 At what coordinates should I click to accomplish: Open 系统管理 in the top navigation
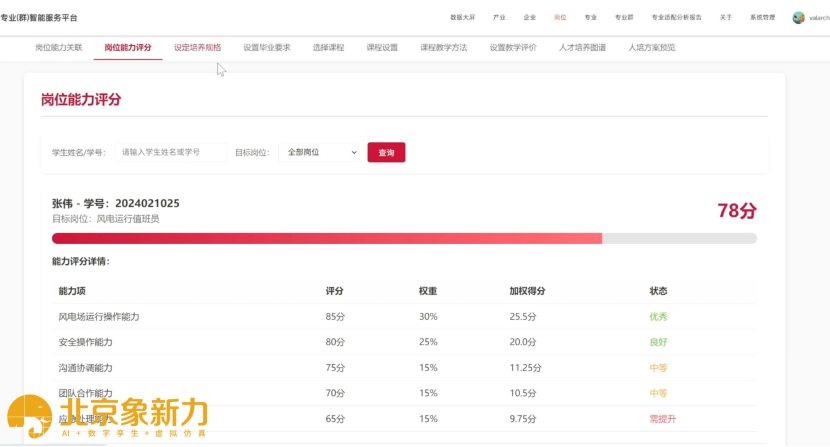(763, 18)
